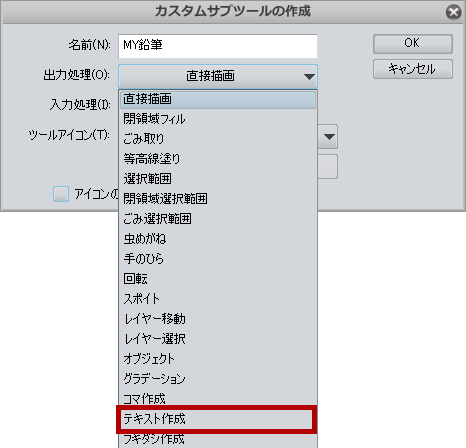Image resolution: width=466 pixels, height=448 pixels.
Task: Click the キャンセル button
Action: click(413, 69)
